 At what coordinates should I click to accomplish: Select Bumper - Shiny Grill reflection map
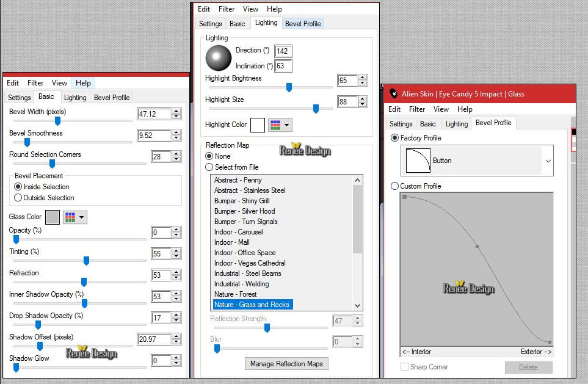pyautogui.click(x=242, y=201)
